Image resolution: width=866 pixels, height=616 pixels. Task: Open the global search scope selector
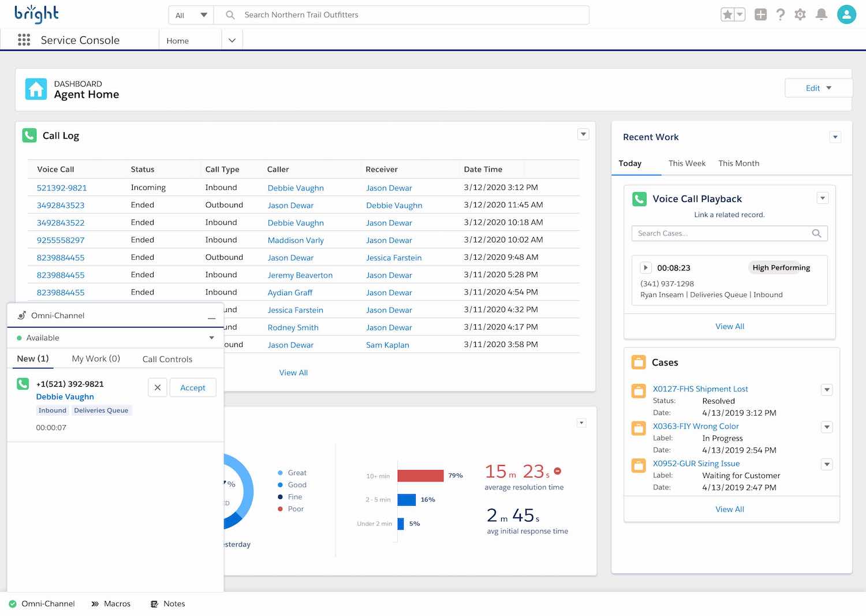(x=191, y=14)
